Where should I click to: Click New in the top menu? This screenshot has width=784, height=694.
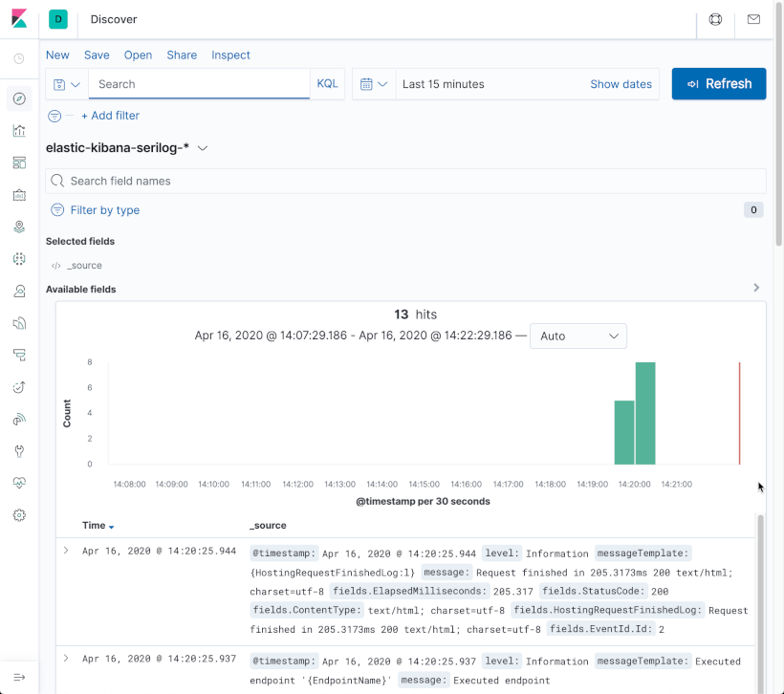point(57,55)
